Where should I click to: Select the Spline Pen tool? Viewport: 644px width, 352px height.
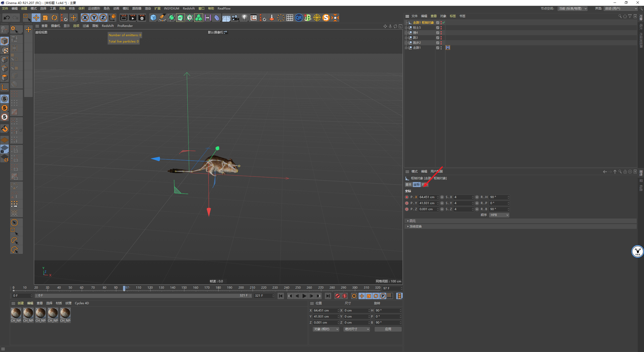click(x=163, y=18)
